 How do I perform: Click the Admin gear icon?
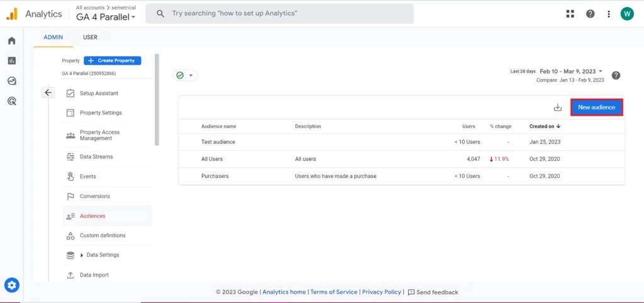point(12,285)
